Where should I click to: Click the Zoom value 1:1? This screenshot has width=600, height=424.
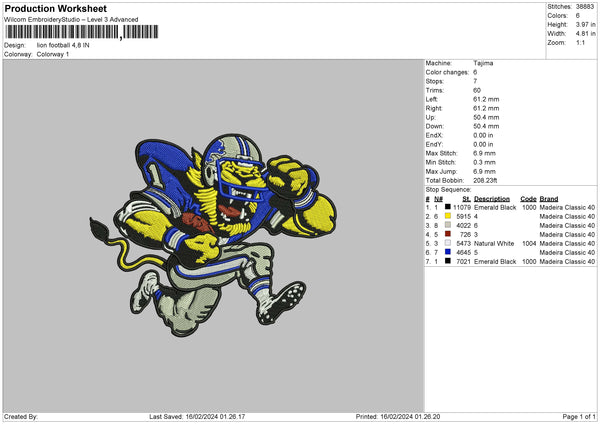click(580, 42)
